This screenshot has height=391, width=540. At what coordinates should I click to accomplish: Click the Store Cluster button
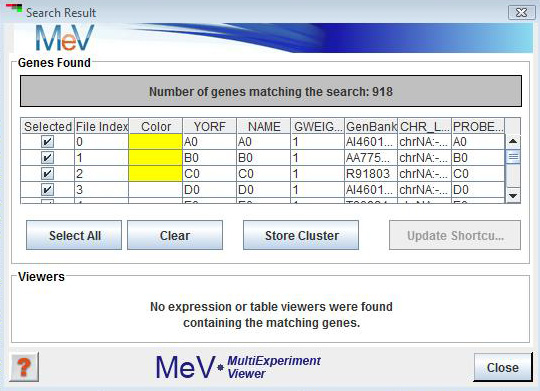click(x=301, y=235)
